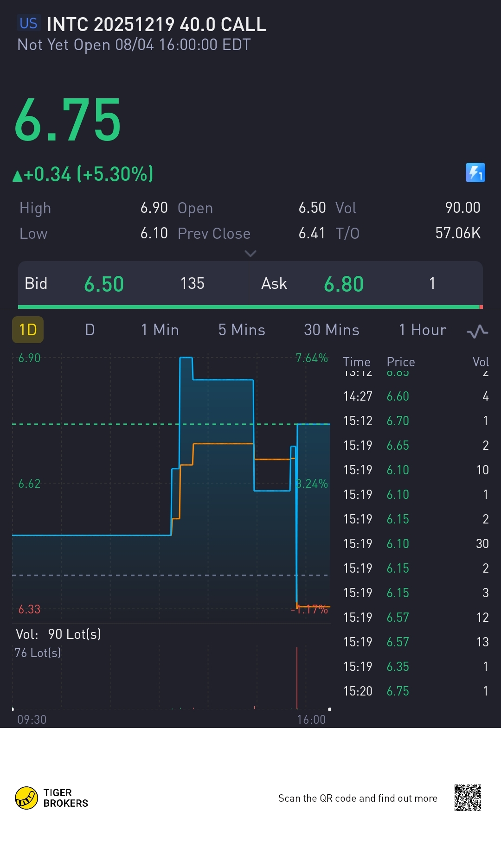Open the chart indicator settings icon
Image resolution: width=501 pixels, height=868 pixels.
click(477, 331)
